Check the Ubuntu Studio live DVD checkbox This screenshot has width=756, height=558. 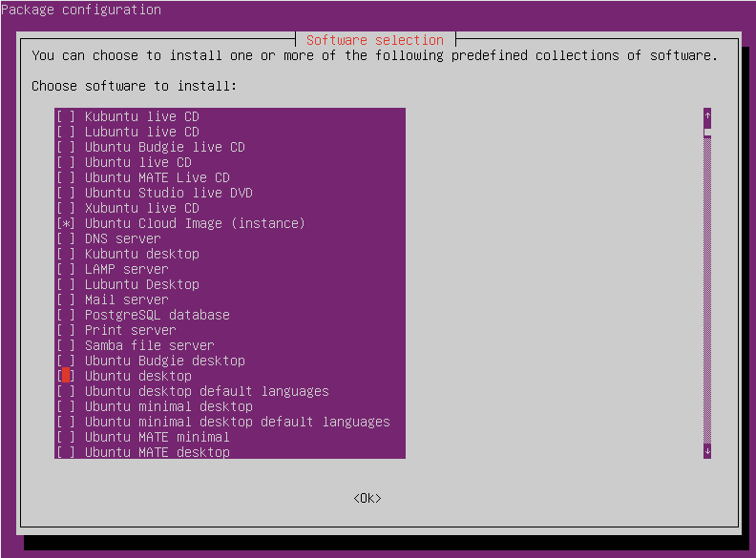point(66,194)
